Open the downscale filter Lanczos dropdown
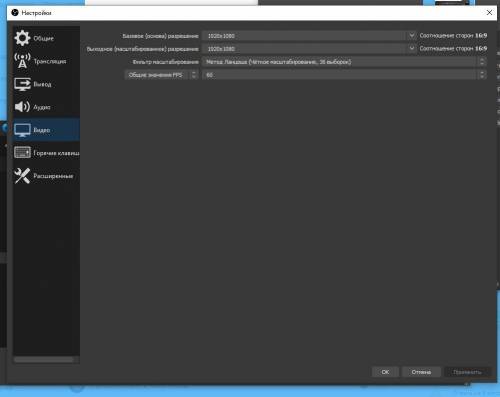 pos(344,62)
